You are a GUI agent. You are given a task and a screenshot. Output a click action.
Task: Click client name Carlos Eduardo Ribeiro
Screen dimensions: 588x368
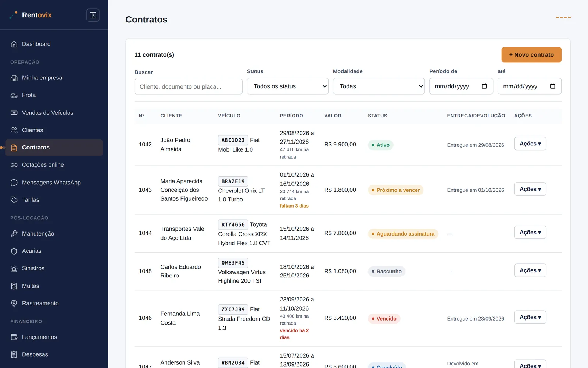click(181, 271)
